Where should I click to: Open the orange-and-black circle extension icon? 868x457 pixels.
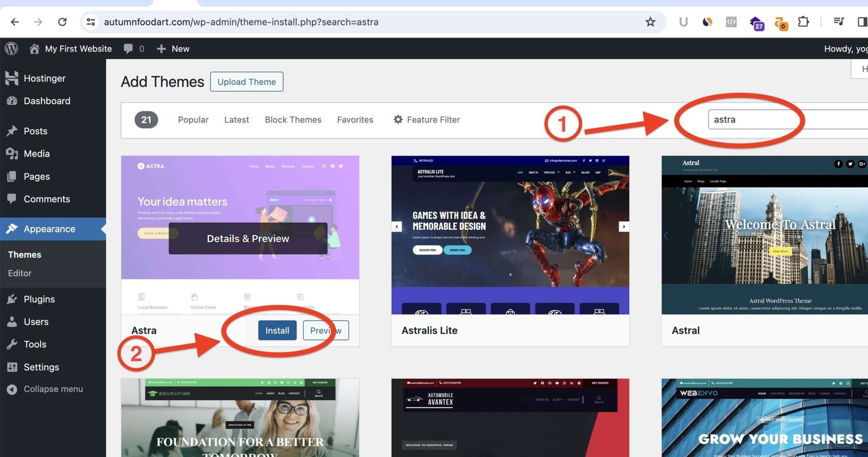point(707,22)
